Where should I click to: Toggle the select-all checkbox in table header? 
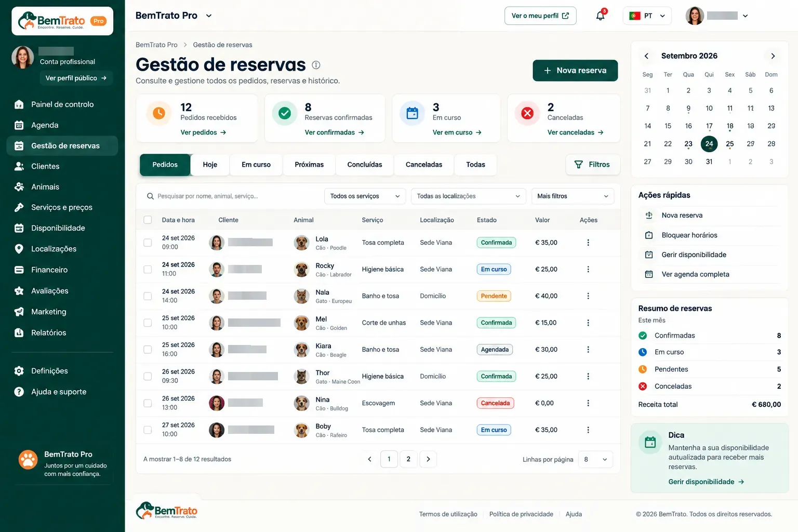148,220
